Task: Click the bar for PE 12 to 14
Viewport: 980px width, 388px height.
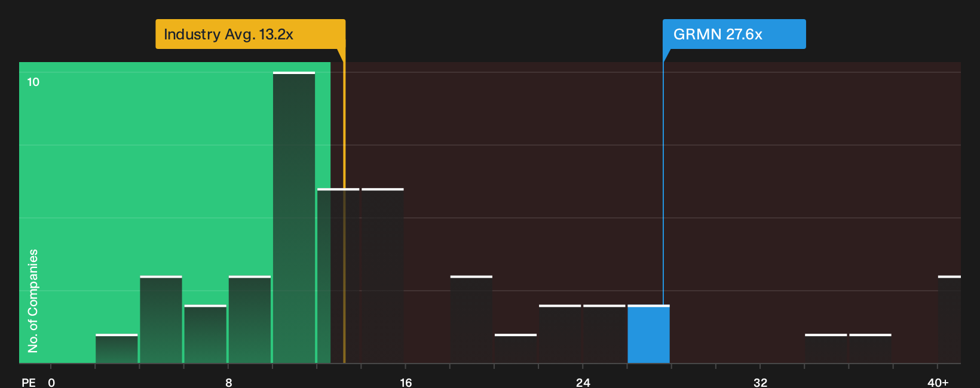Action: (x=338, y=276)
